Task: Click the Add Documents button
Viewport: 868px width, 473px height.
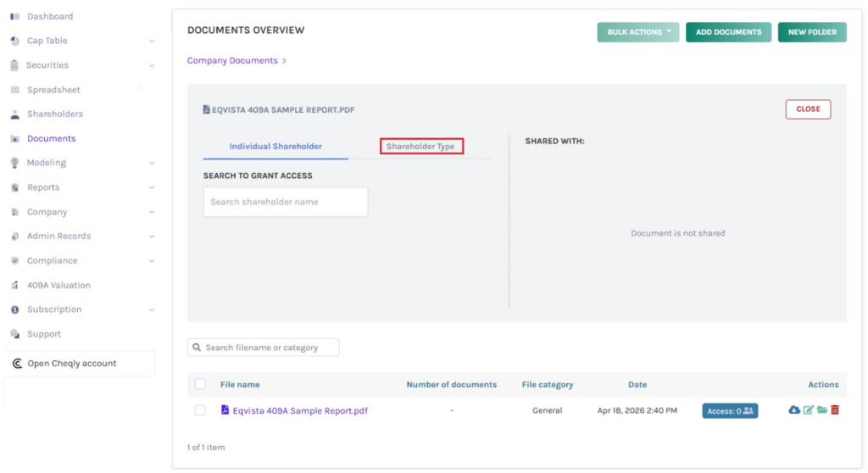Action: [728, 32]
